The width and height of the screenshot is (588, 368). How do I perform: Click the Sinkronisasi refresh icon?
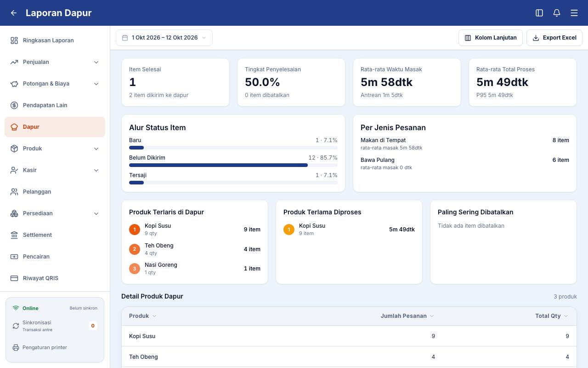pos(16,326)
